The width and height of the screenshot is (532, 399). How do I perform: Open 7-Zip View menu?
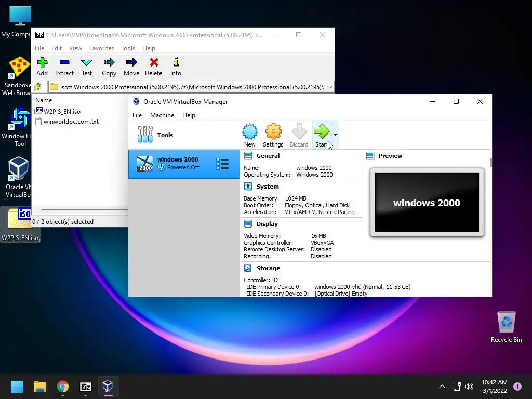point(75,48)
